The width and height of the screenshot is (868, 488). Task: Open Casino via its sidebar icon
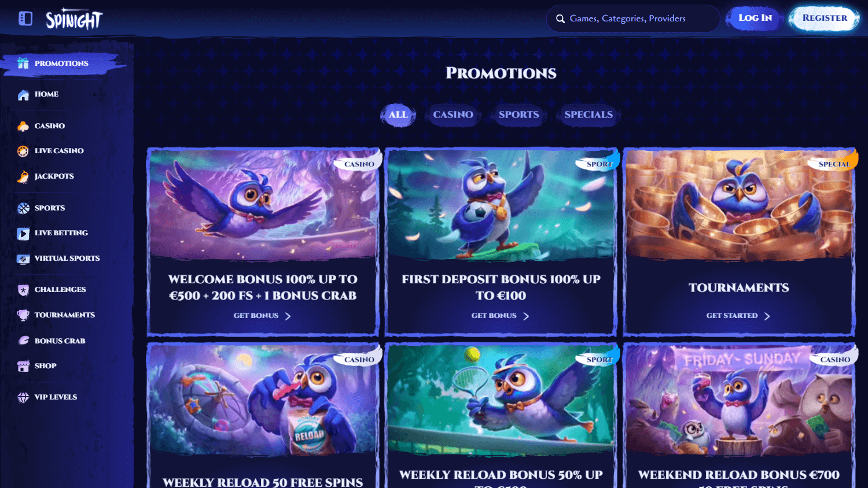coord(23,126)
